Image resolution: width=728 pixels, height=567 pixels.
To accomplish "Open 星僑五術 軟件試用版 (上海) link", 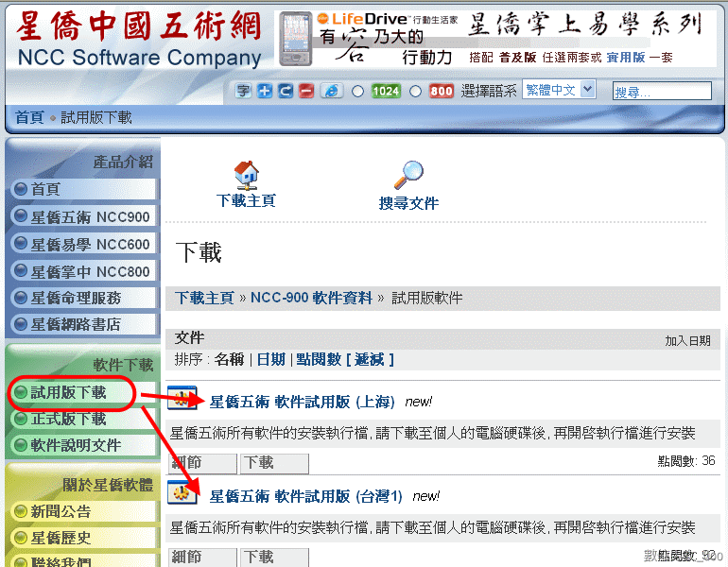I will [303, 402].
